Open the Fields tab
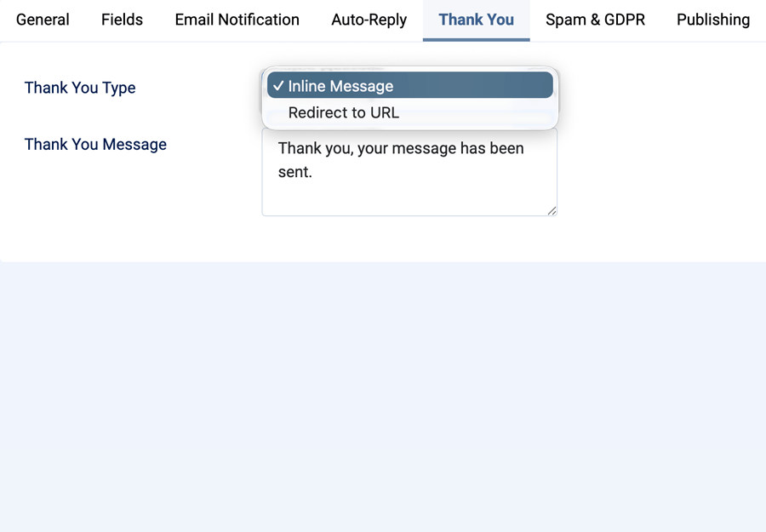This screenshot has width=766, height=532. click(122, 20)
